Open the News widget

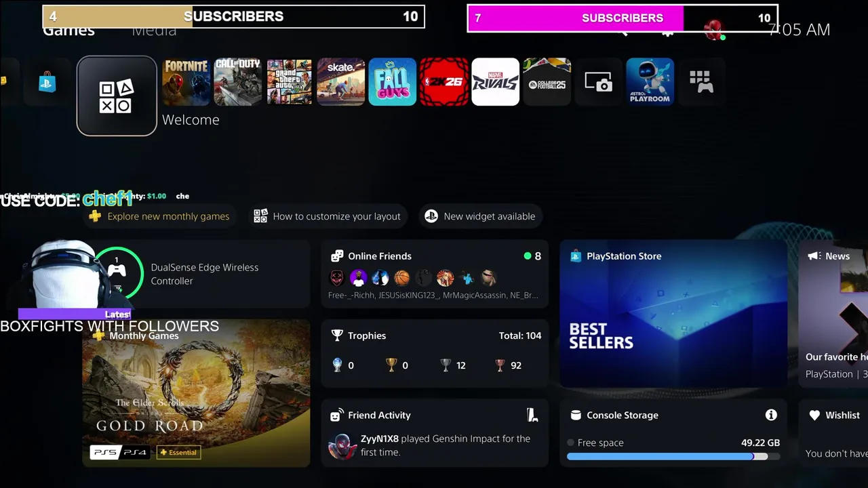click(833, 314)
